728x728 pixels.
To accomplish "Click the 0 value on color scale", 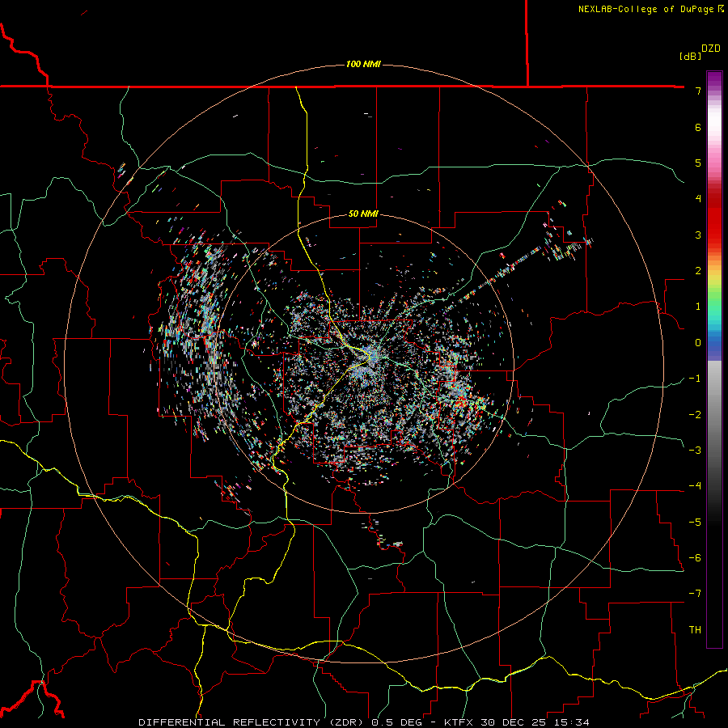I will [698, 343].
